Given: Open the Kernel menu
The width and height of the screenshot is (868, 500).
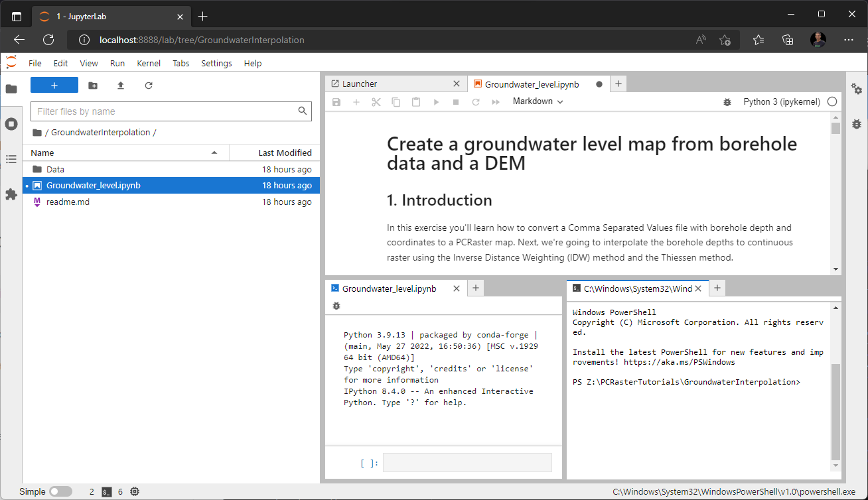Looking at the screenshot, I should click(x=149, y=63).
